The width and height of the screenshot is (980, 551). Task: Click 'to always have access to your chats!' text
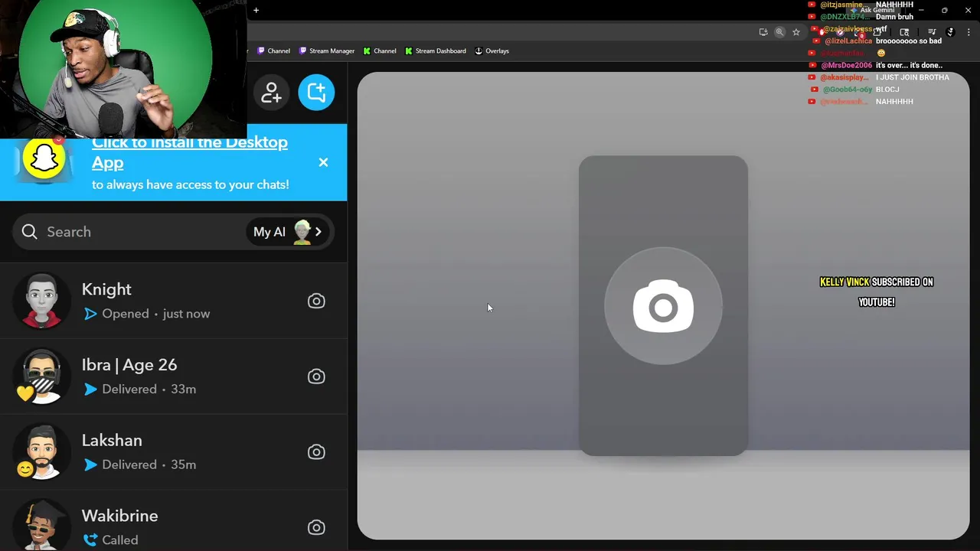coord(190,184)
